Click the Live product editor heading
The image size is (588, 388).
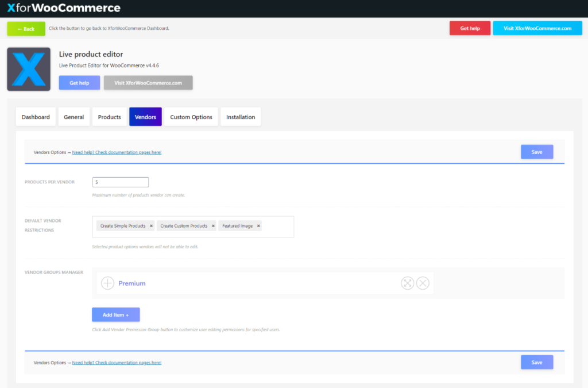[91, 54]
